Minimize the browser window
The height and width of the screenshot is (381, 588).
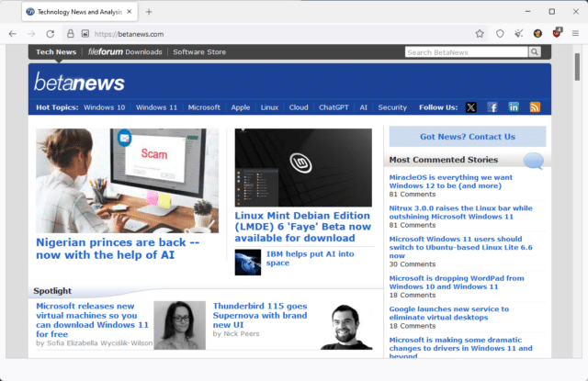(527, 12)
